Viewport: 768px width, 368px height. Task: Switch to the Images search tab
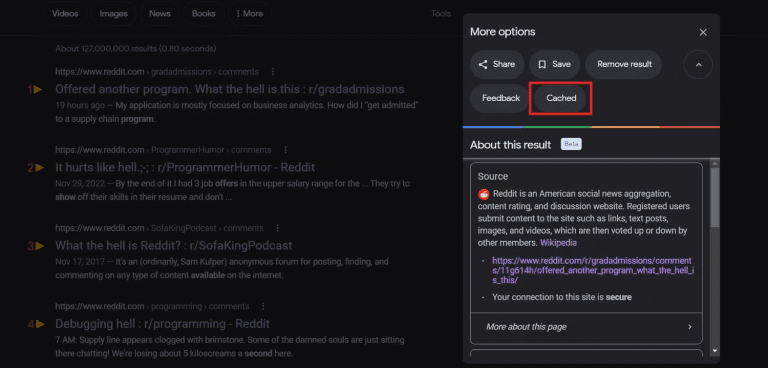(x=114, y=14)
